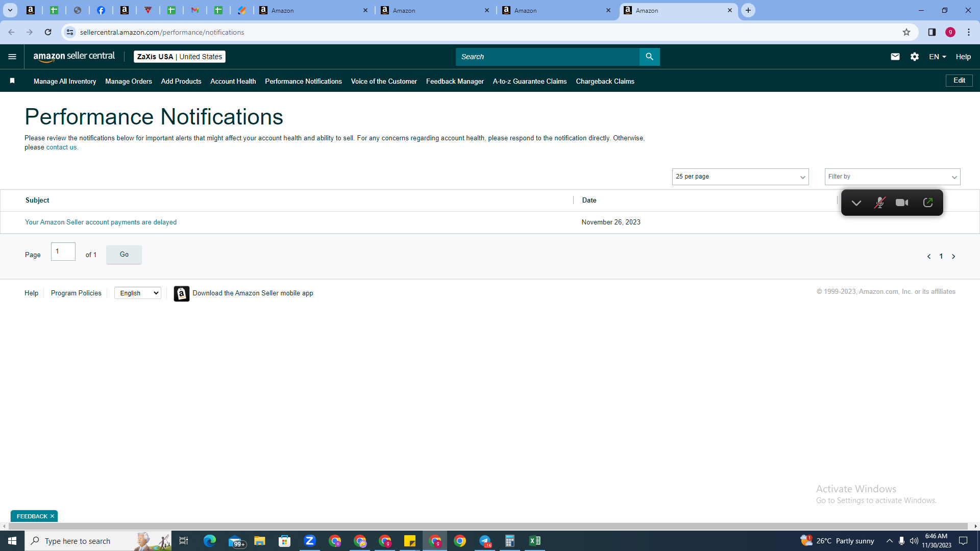The width and height of the screenshot is (980, 551).
Task: Click the contact us link
Action: click(61, 147)
